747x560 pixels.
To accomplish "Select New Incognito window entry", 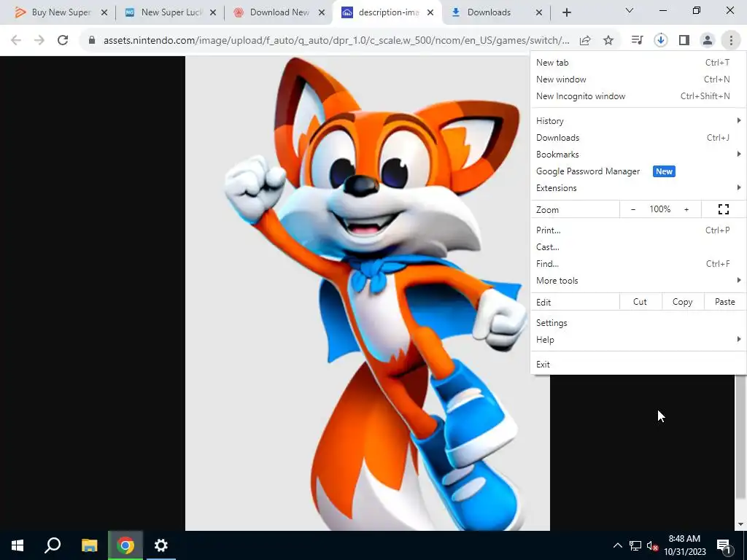I will click(x=638, y=96).
